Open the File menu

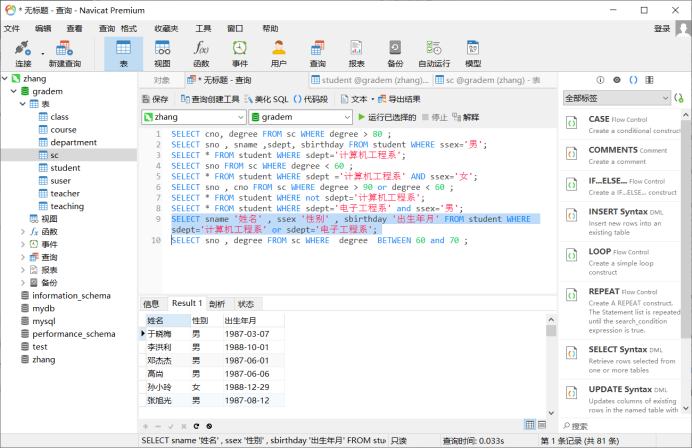(x=12, y=29)
